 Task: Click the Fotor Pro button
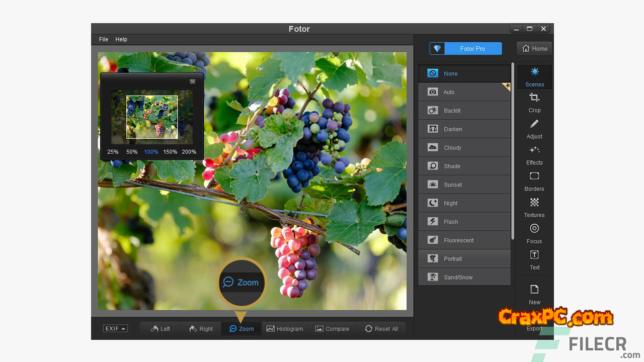click(465, 49)
